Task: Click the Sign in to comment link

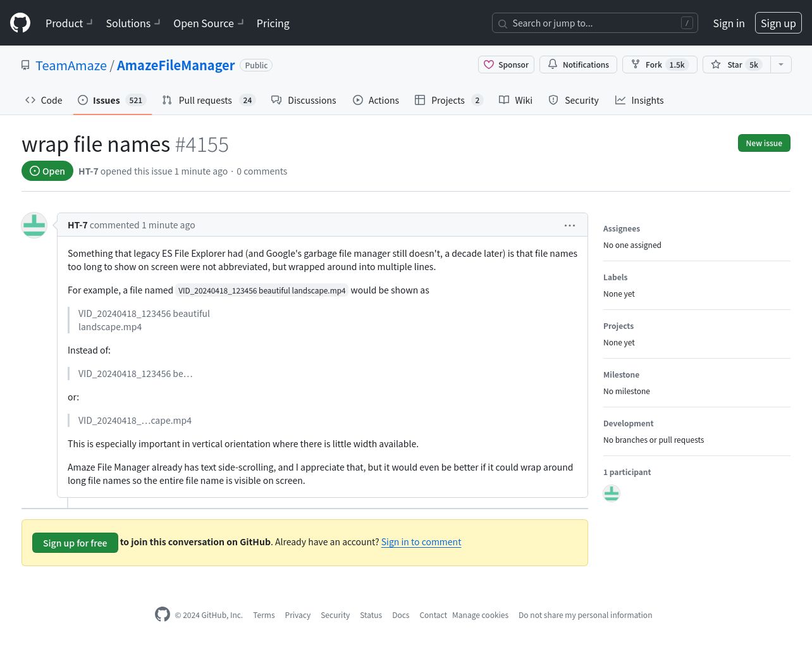Action: pos(421,542)
